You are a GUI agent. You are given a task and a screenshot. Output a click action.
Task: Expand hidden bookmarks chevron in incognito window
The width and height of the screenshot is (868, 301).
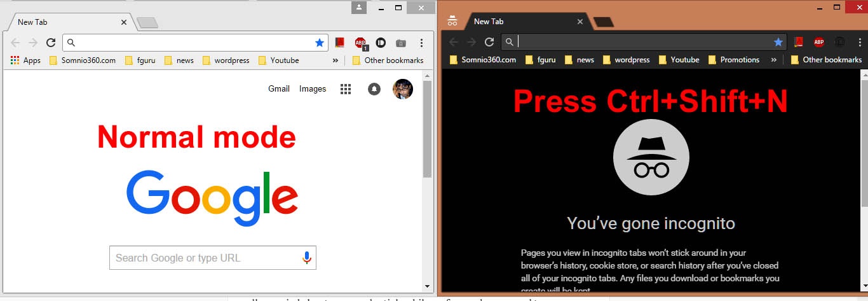tap(773, 60)
